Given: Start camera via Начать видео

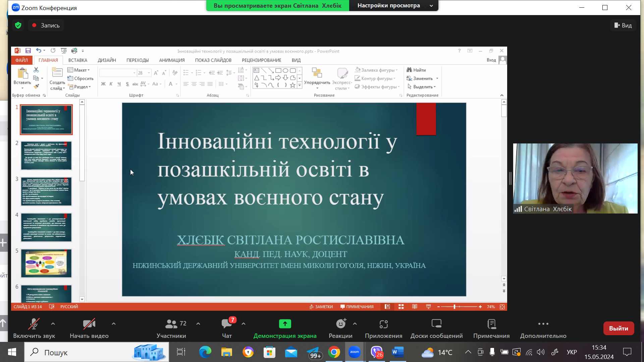Looking at the screenshot, I should [x=89, y=324].
